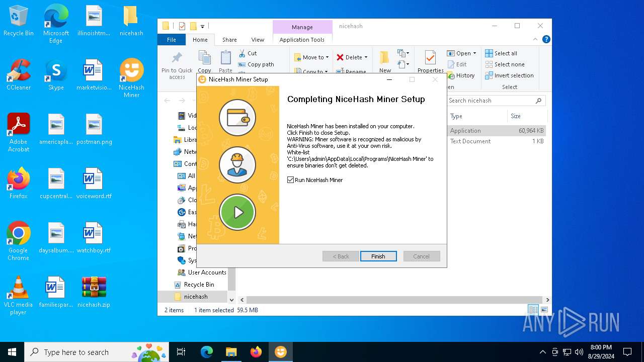Viewport: 644px width, 362px height.
Task: Click in the Search nicehash field
Action: click(x=496, y=101)
